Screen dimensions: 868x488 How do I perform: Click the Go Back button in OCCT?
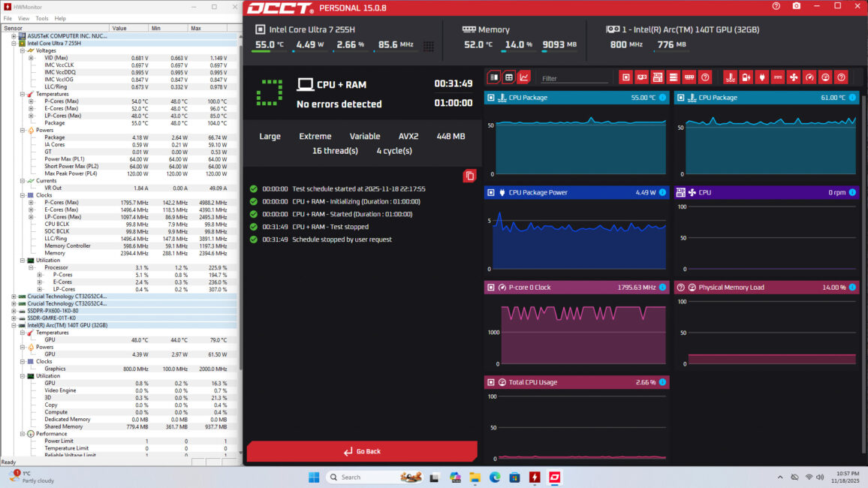coord(362,451)
